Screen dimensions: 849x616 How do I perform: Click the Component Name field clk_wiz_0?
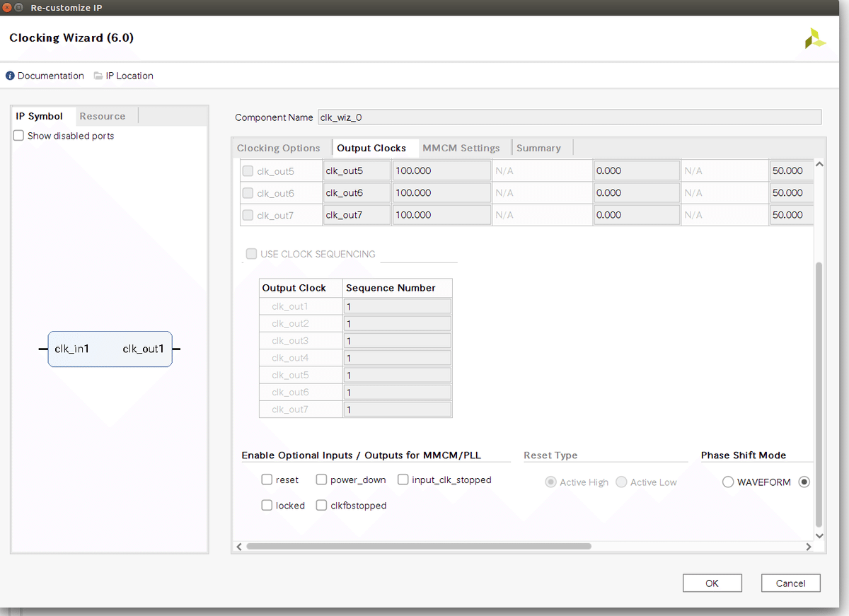tap(570, 117)
